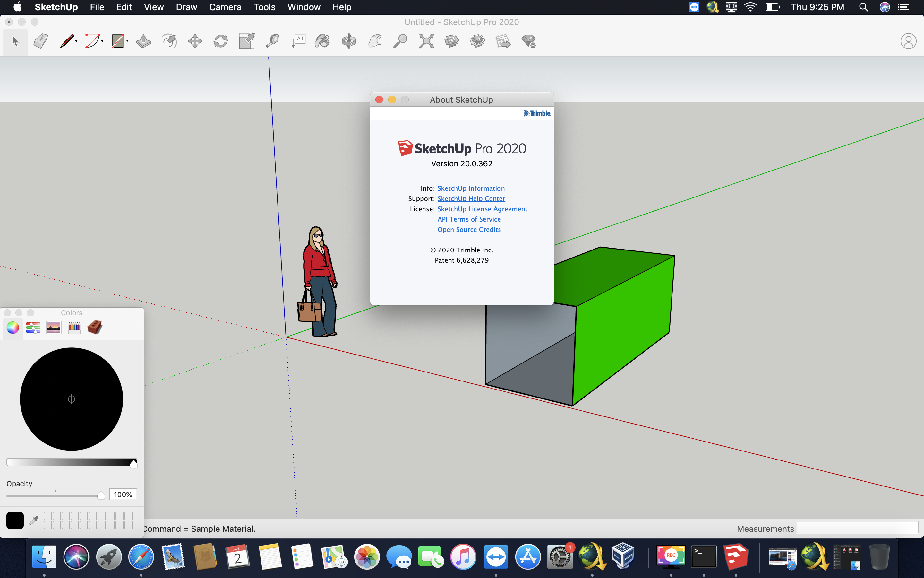Open API Terms of Service link
This screenshot has height=578, width=924.
469,219
